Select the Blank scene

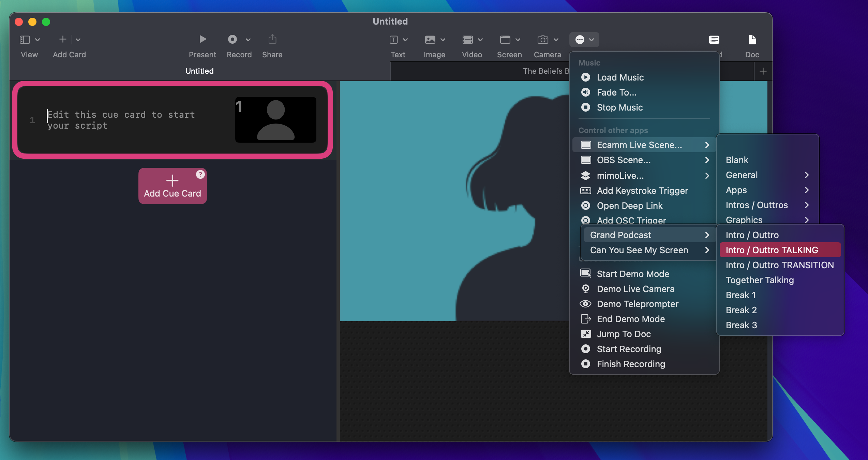(767, 160)
